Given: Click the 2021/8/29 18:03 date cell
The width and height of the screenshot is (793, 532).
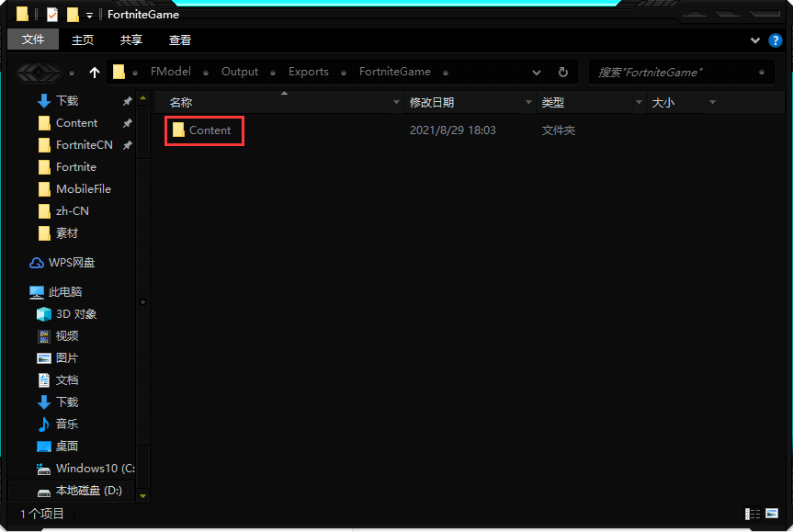Looking at the screenshot, I should click(x=452, y=130).
